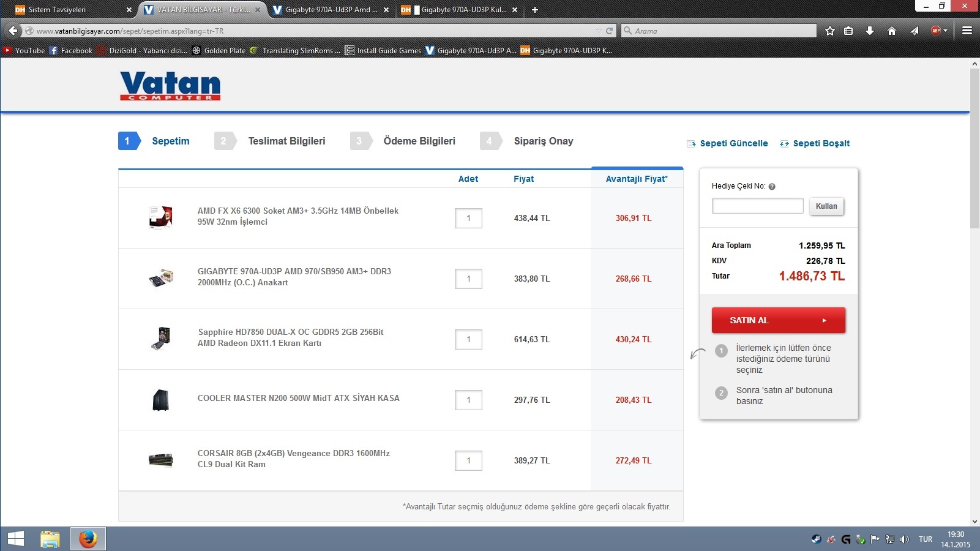Viewport: 980px width, 551px height.
Task: Click Kullan button for gift code
Action: point(826,206)
